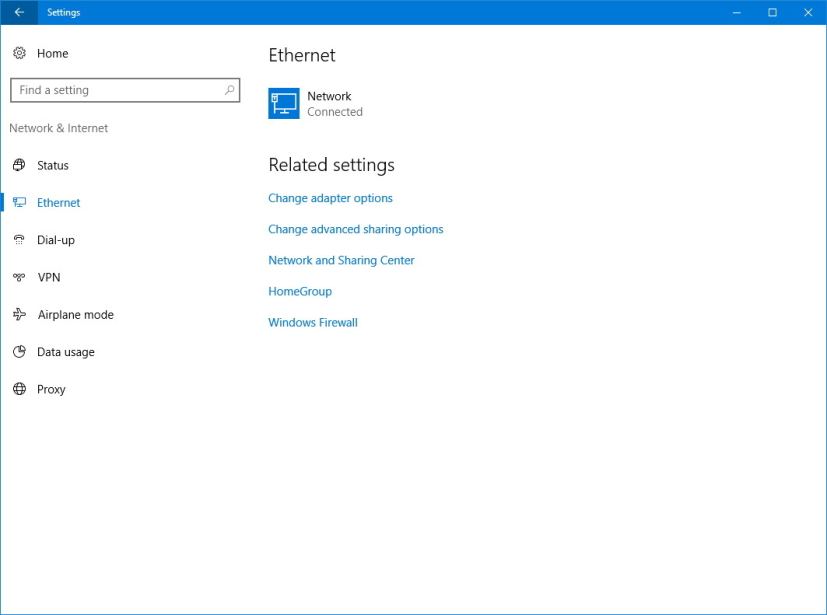Close the Settings window
The image size is (827, 615).
(x=808, y=12)
